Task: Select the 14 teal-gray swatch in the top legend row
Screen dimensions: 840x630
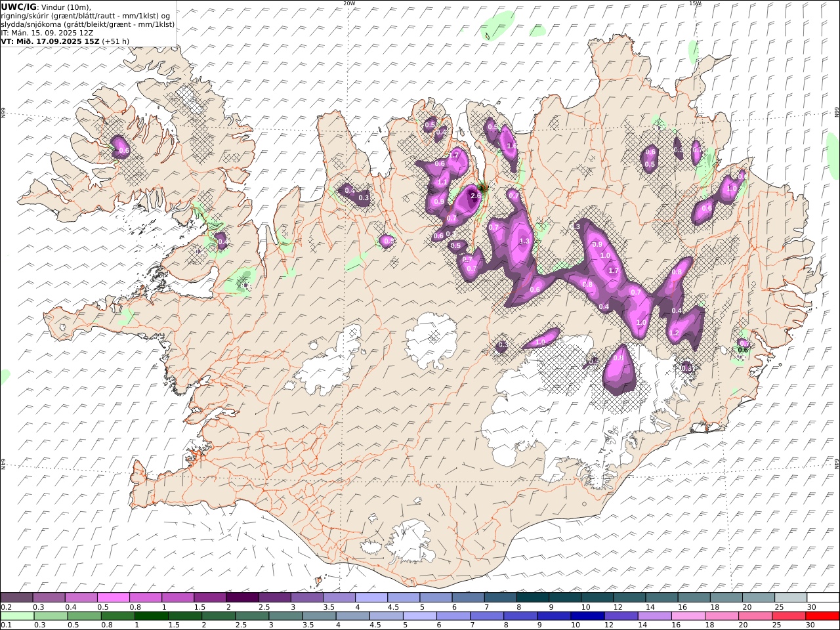Action: coord(661,598)
